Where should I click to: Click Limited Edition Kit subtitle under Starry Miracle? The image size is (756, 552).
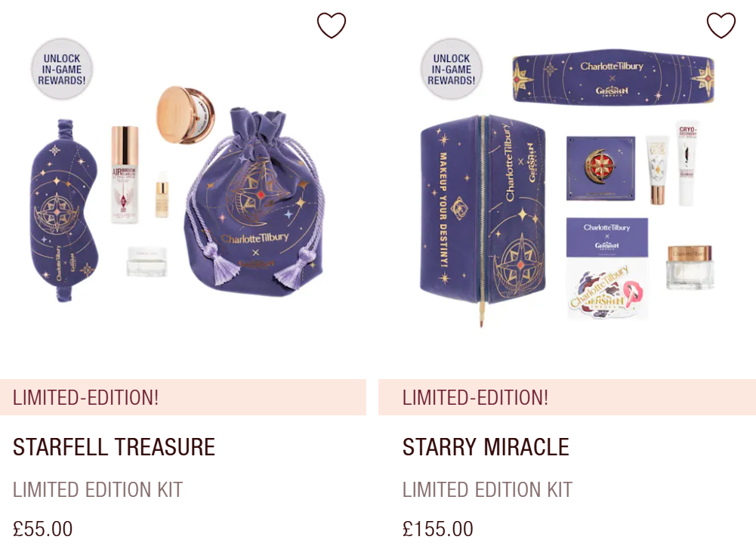[x=487, y=490]
